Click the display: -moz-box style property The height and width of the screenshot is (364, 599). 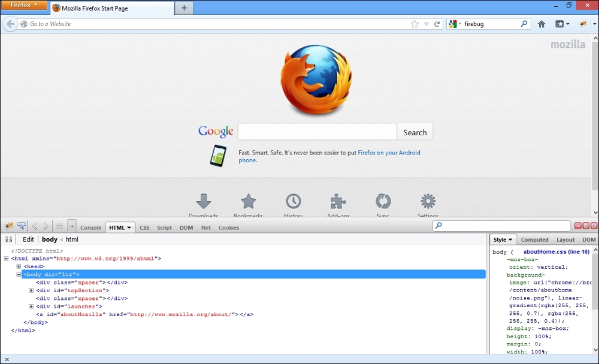(x=537, y=329)
